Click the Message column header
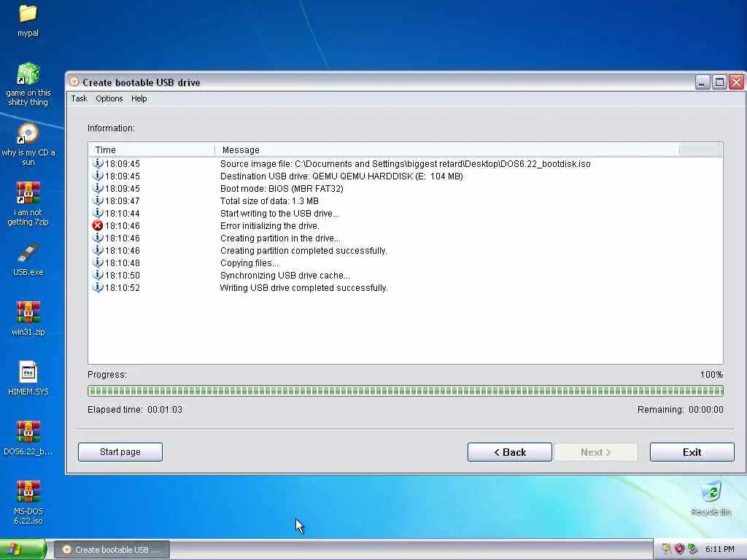The width and height of the screenshot is (747, 560). (447, 150)
